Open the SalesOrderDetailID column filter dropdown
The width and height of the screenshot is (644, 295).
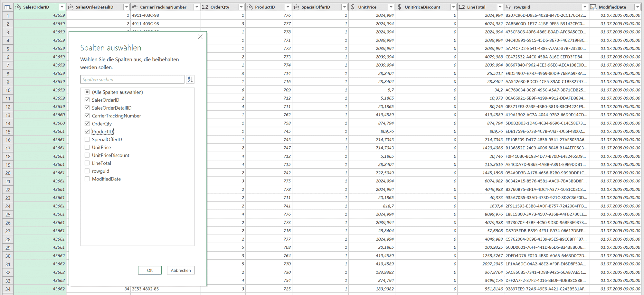(x=126, y=7)
